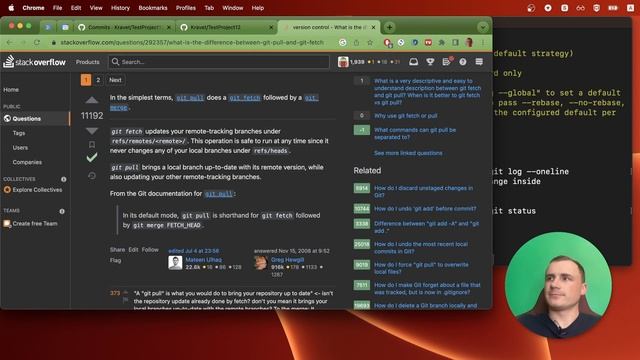The height and width of the screenshot is (360, 640).
Task: Click the webcam video thumbnail circle
Action: click(x=558, y=284)
